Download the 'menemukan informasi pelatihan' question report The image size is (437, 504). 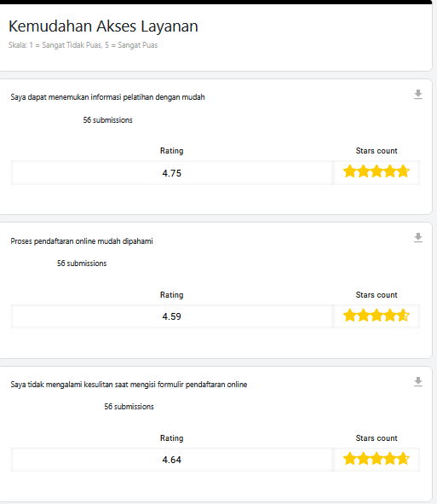[x=417, y=95]
